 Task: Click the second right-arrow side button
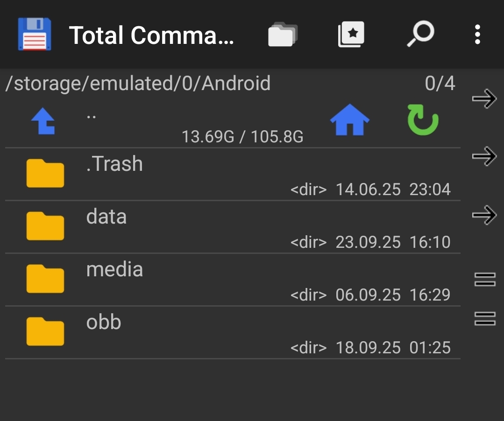click(x=484, y=156)
